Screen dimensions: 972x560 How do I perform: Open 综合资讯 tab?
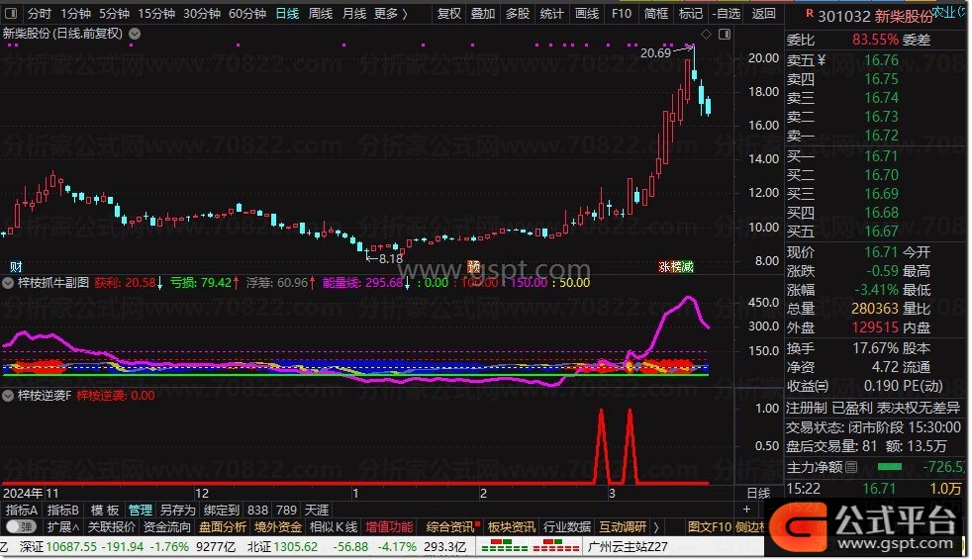[x=450, y=527]
